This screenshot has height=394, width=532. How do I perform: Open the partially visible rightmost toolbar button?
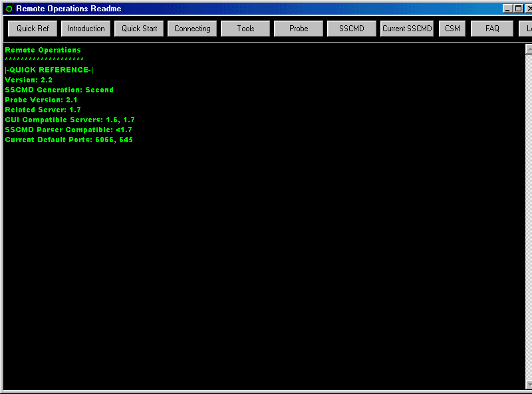click(527, 29)
